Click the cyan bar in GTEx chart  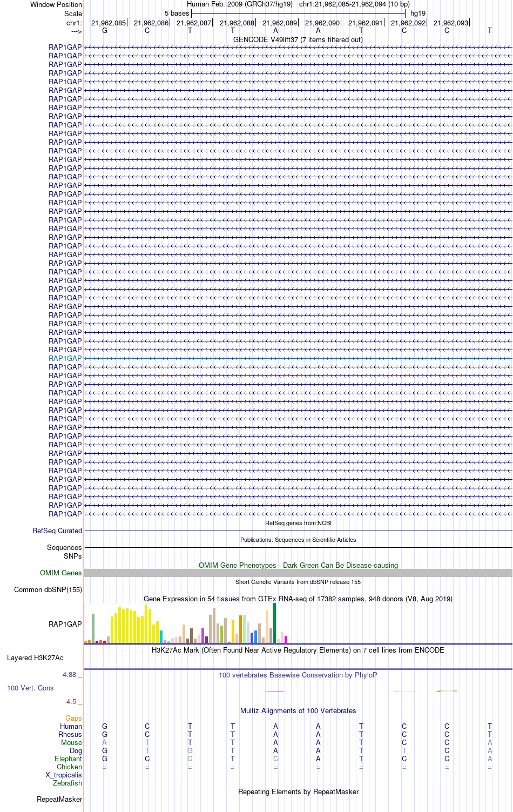(161, 636)
